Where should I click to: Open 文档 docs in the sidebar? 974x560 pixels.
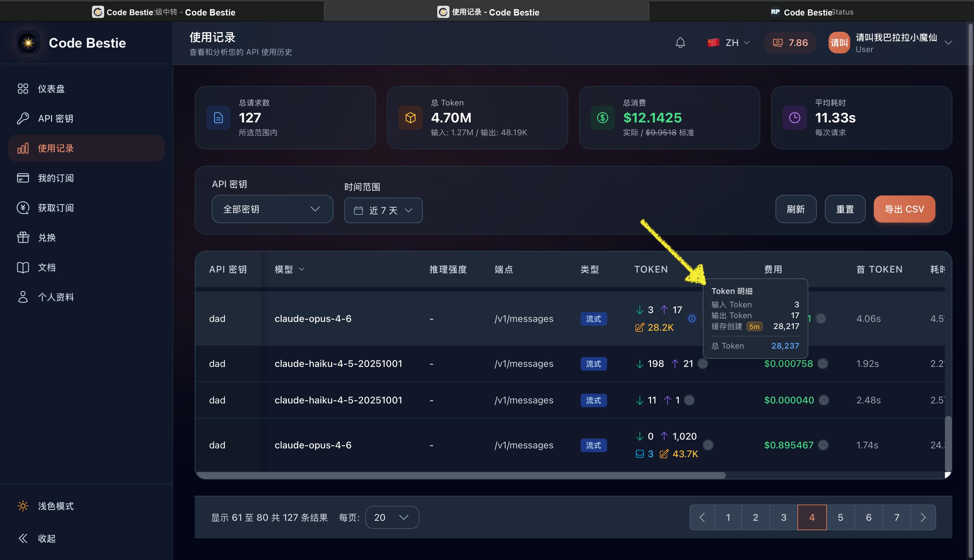tap(86, 267)
